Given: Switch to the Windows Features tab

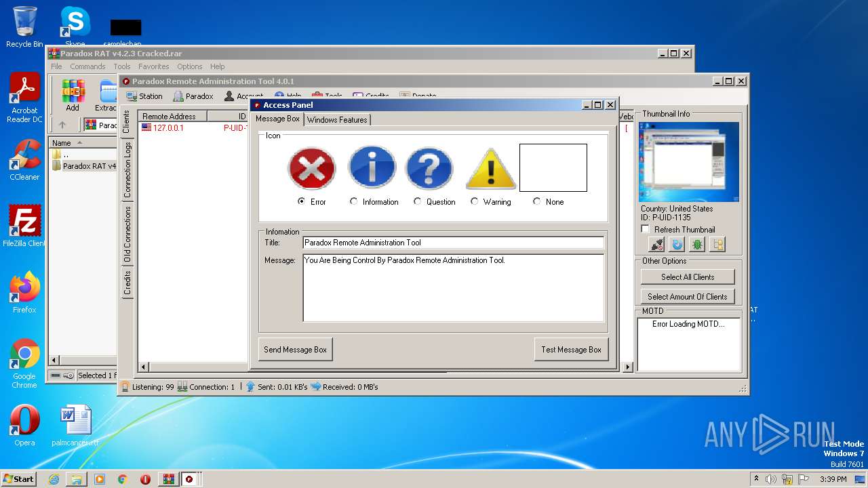Looking at the screenshot, I should tap(337, 120).
